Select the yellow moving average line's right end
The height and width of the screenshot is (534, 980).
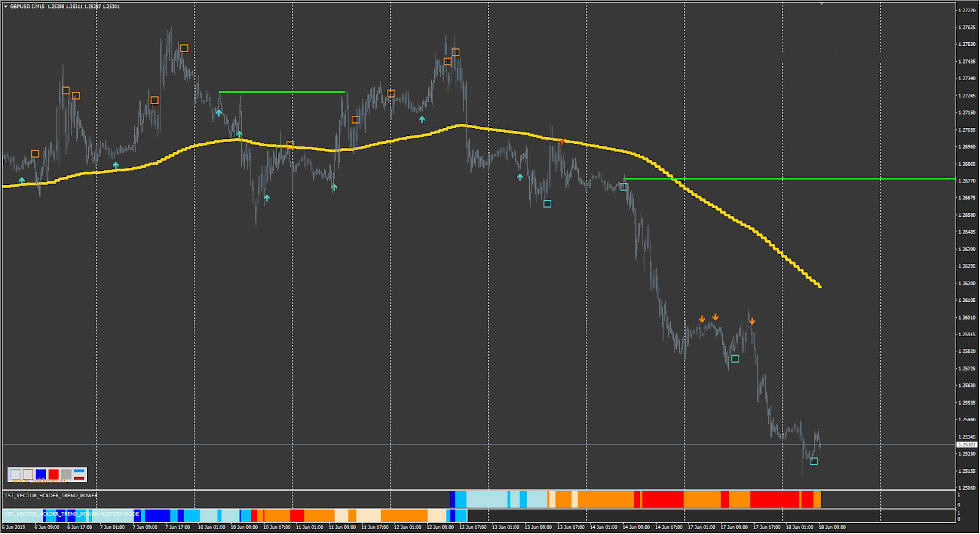[x=819, y=285]
